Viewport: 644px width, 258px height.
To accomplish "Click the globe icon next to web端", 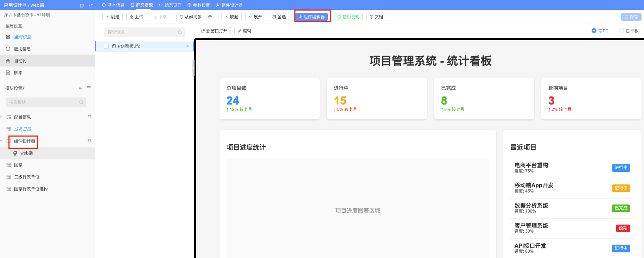I will click(x=15, y=153).
